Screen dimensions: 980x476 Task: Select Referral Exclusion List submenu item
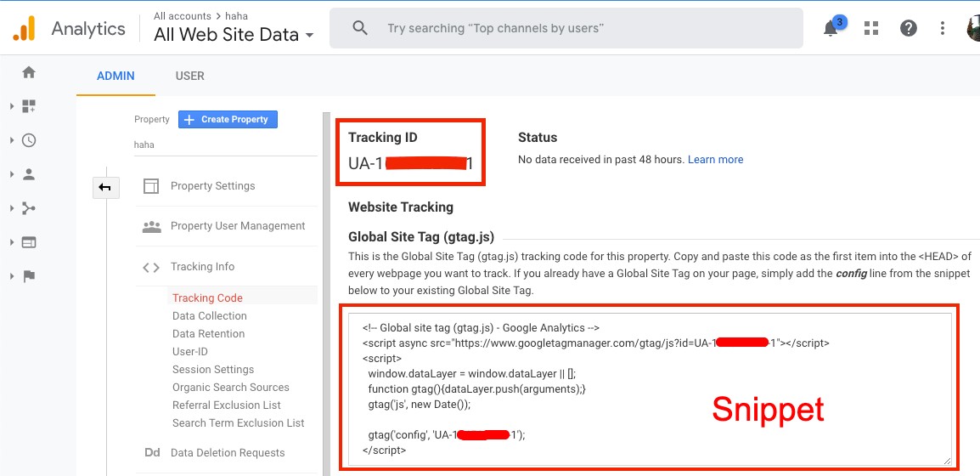pyautogui.click(x=227, y=405)
